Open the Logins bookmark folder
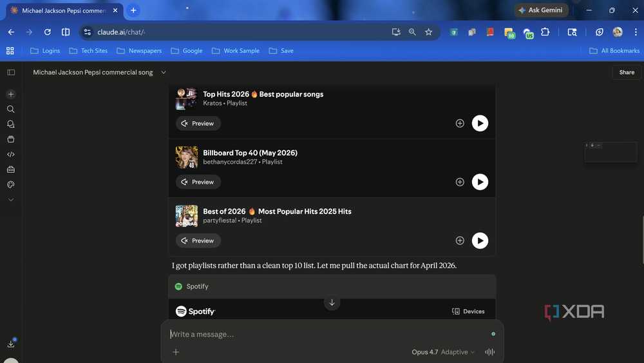This screenshot has height=363, width=644. pos(45,50)
